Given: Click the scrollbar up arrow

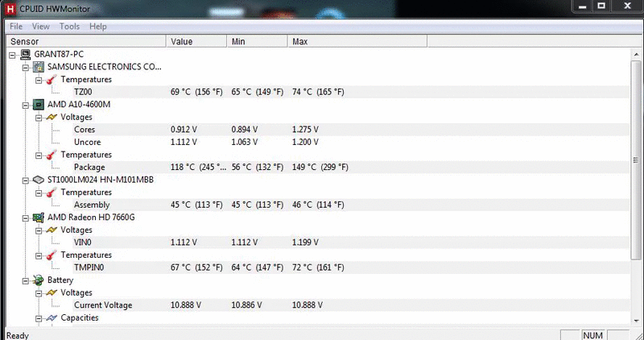Looking at the screenshot, I should click(x=636, y=54).
